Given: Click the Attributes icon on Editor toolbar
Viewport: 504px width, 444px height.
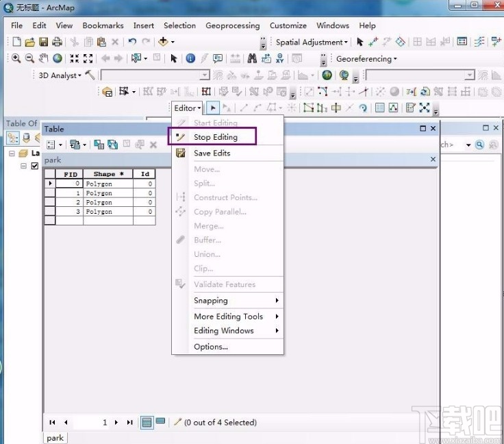Looking at the screenshot, I should click(379, 108).
